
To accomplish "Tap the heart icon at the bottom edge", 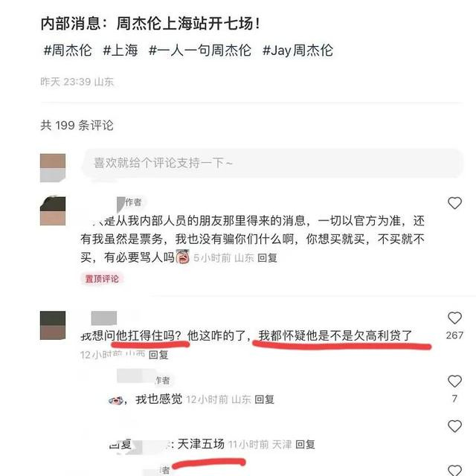I will (x=454, y=471).
